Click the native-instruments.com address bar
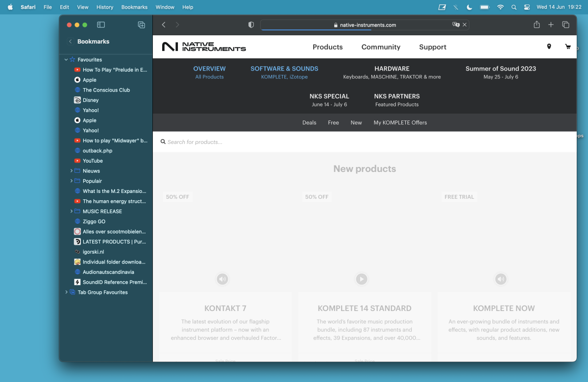 tap(365, 25)
